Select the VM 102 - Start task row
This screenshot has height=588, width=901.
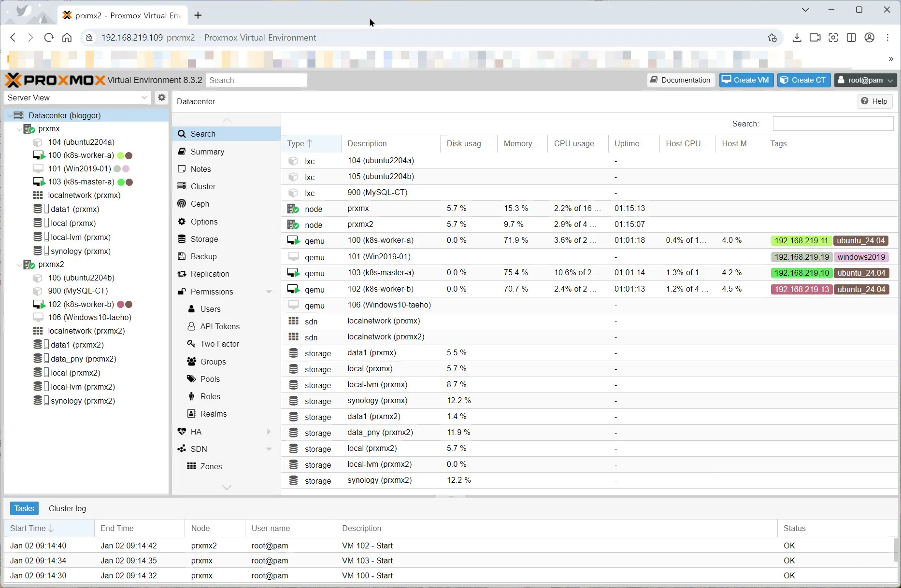[449, 546]
